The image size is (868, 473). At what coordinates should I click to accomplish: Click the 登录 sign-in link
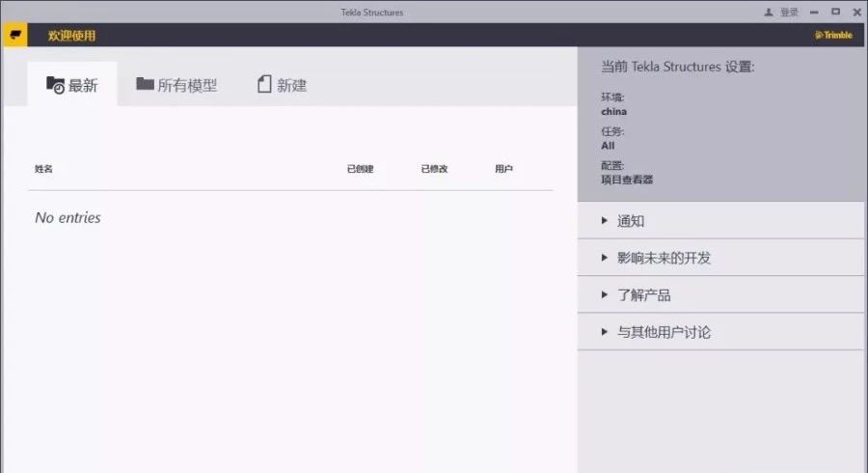(789, 13)
